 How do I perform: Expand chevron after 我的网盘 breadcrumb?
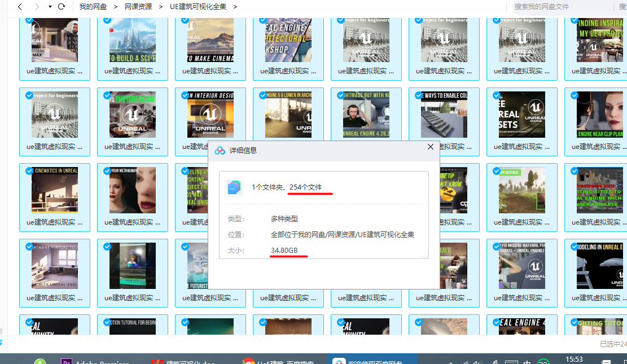[116, 7]
